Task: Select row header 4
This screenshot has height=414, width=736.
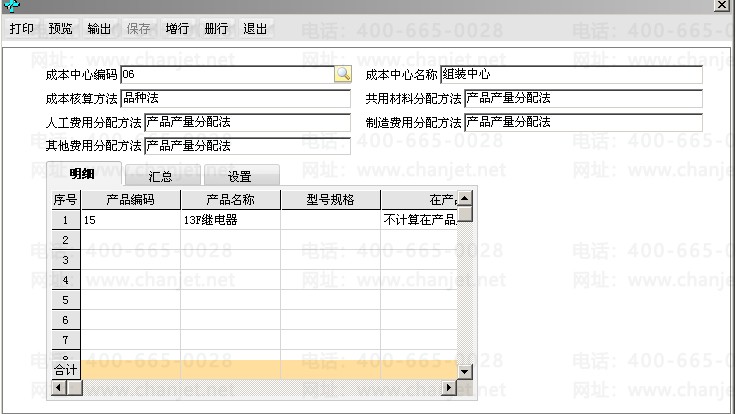Action: [x=65, y=280]
